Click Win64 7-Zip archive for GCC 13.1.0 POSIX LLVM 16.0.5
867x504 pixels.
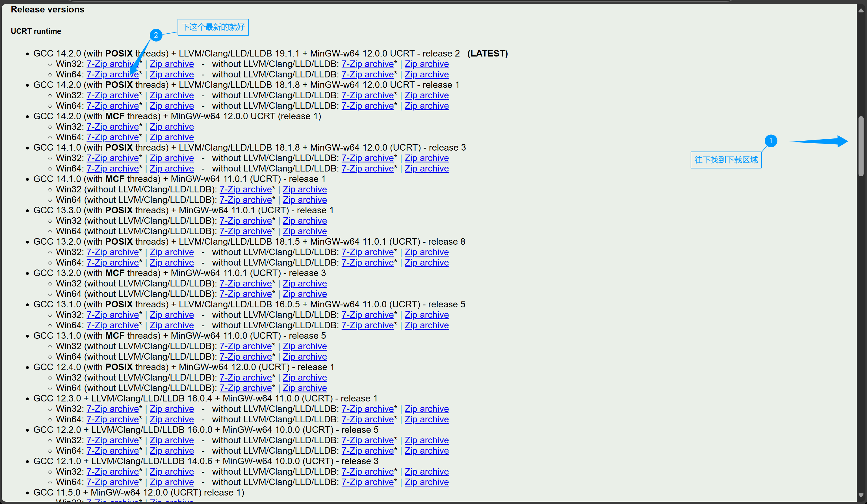(x=112, y=325)
